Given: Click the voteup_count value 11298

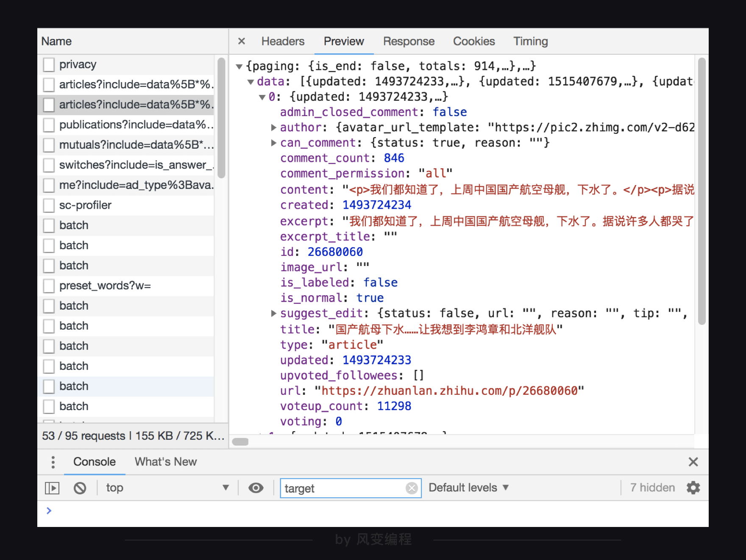Looking at the screenshot, I should click(x=394, y=406).
